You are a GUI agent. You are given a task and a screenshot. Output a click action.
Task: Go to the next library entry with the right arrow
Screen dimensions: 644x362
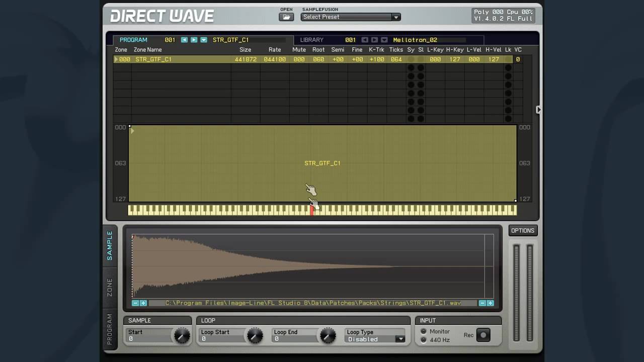click(x=374, y=40)
